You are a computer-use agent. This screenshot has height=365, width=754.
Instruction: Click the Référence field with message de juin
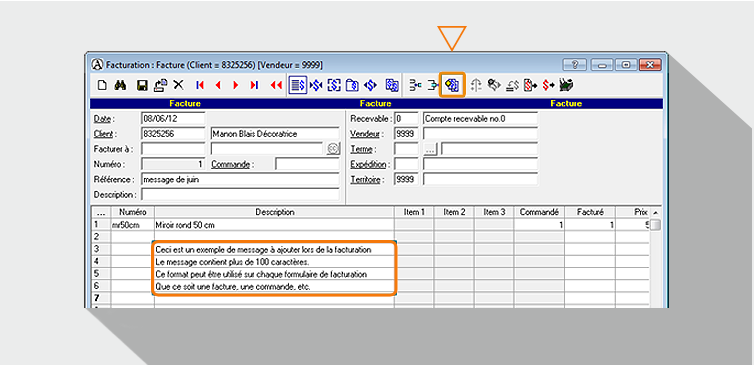point(240,179)
